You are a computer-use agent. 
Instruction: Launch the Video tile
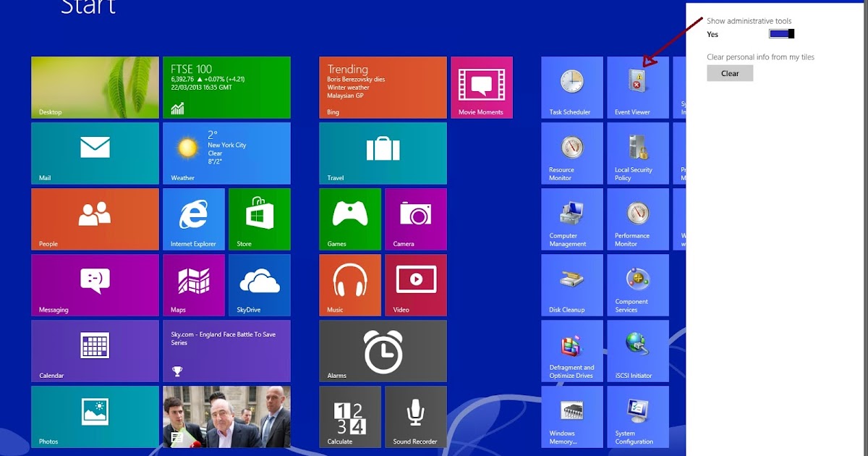coord(416,285)
